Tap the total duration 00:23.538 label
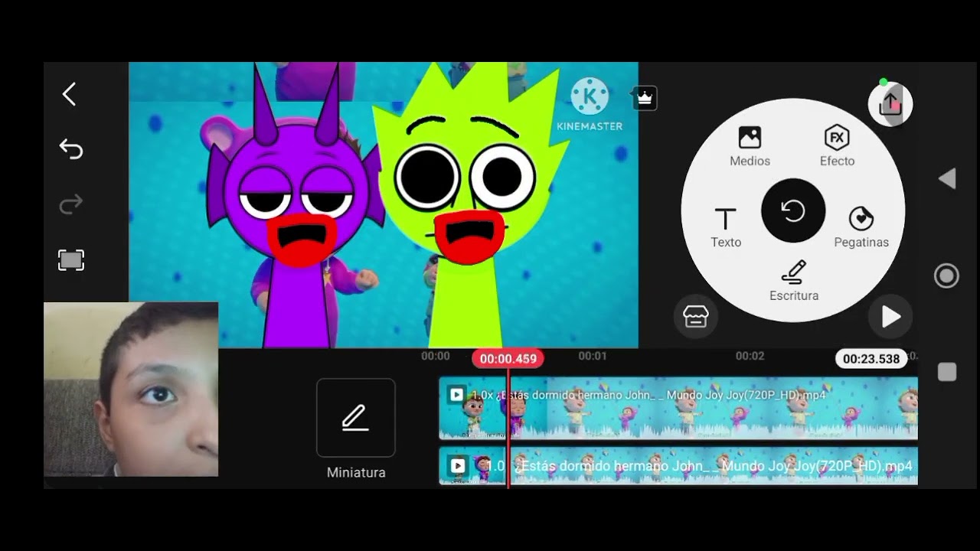The image size is (980, 551). 871,358
